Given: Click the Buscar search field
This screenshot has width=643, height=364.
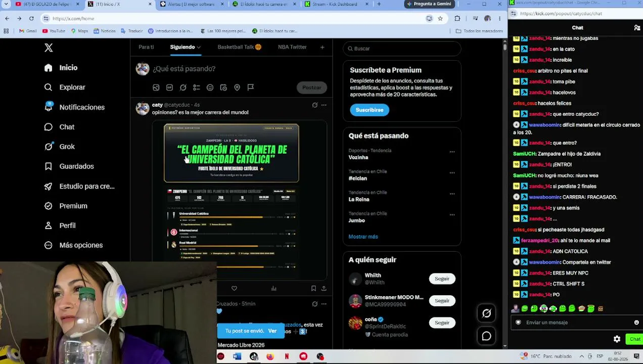Looking at the screenshot, I should point(402,49).
